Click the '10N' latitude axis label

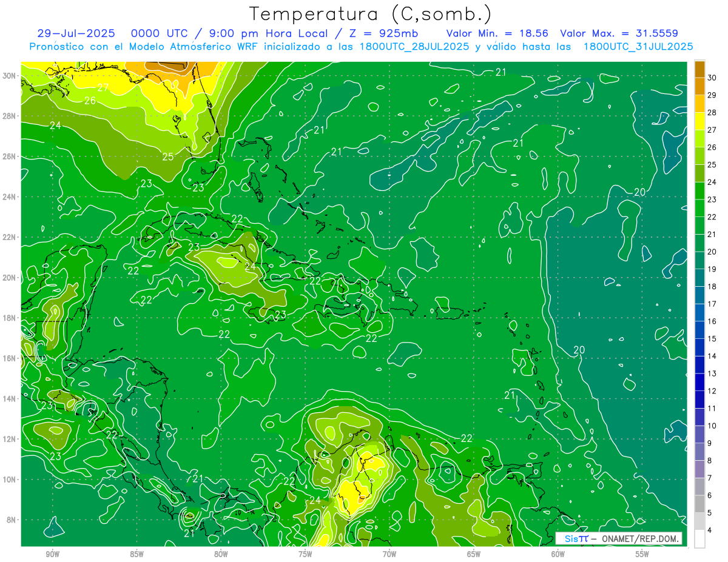pos(9,480)
